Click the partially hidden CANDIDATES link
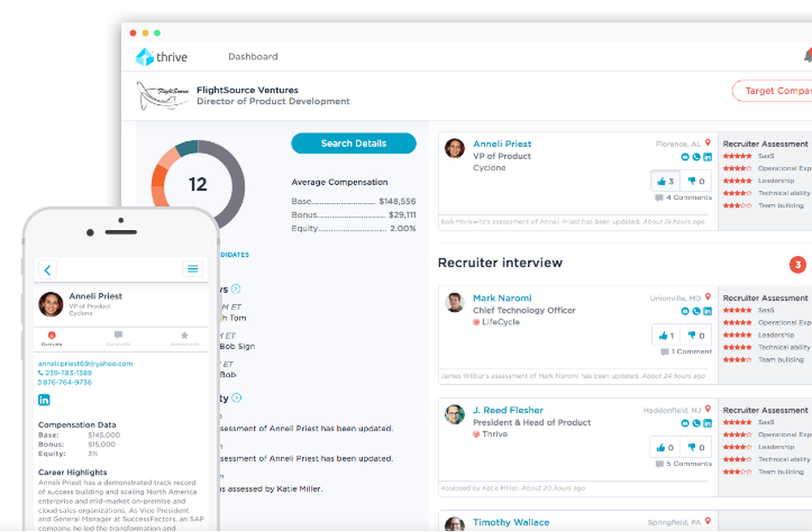Viewport: 812px width, 532px height. click(234, 255)
